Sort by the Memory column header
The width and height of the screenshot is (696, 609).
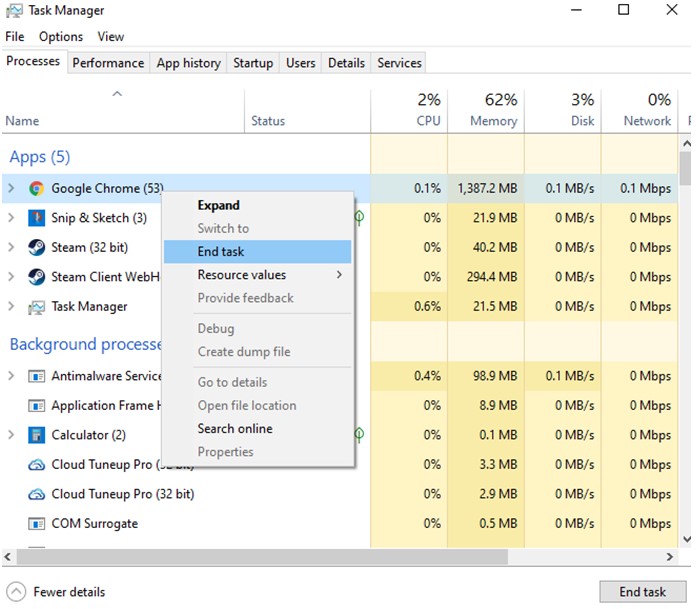click(x=486, y=111)
